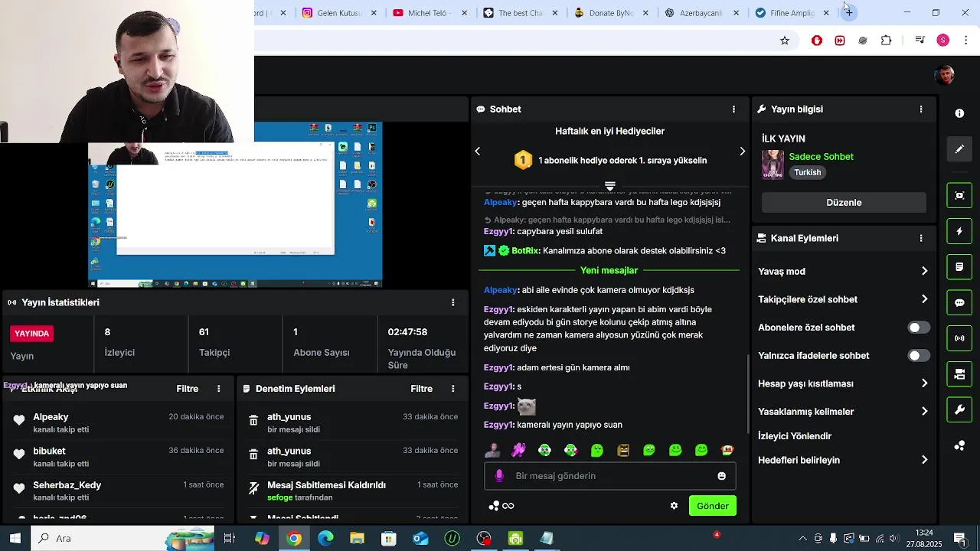Open the Sadece Sohbet category link

[821, 157]
